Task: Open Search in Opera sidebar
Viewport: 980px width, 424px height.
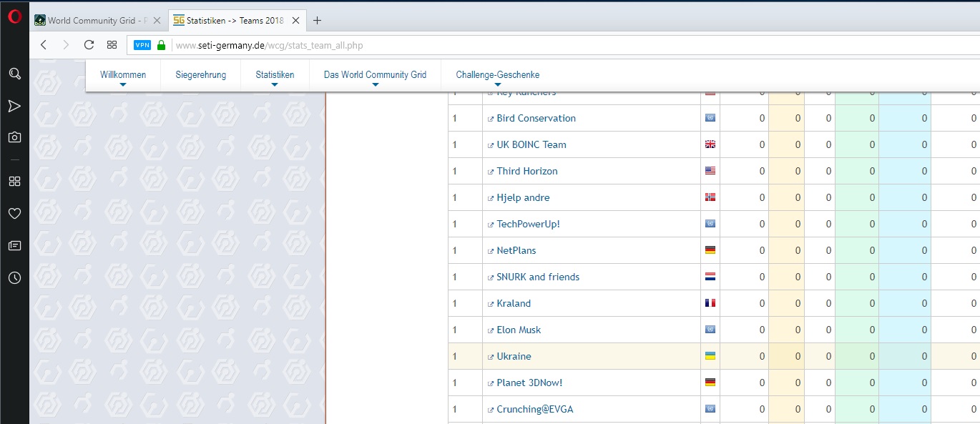Action: tap(14, 74)
